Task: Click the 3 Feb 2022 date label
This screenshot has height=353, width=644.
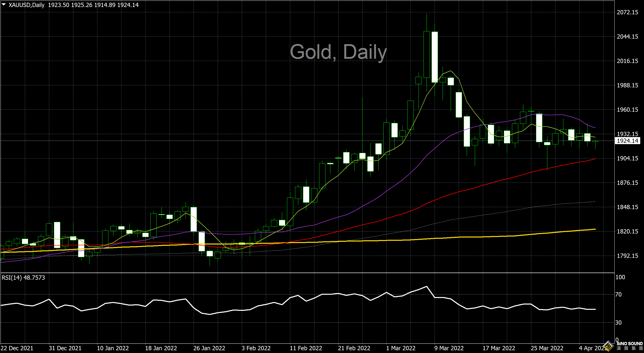Action: coord(256,348)
